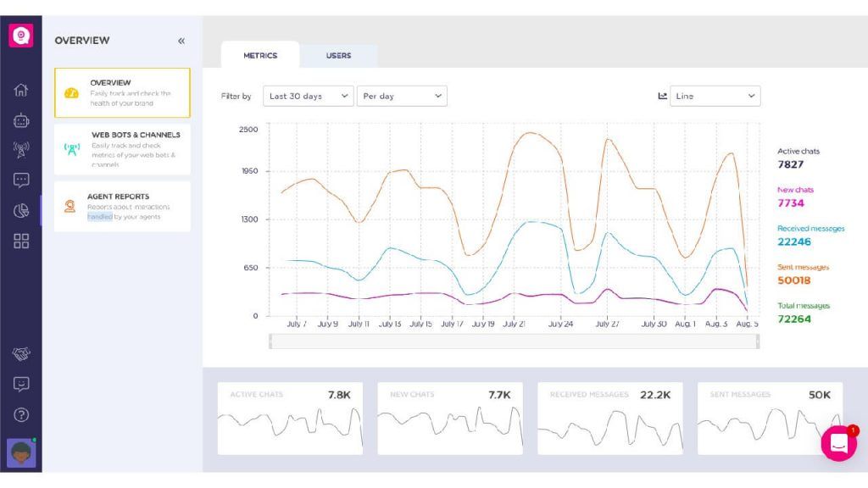
Task: Click the New Chats 7.7K card
Action: pos(450,419)
